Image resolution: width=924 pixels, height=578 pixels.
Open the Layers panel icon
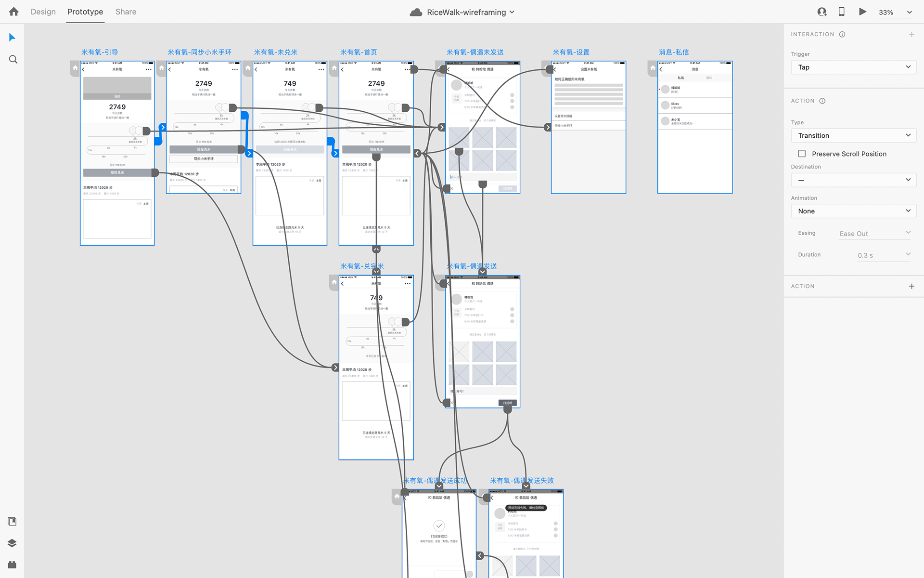[x=13, y=543]
